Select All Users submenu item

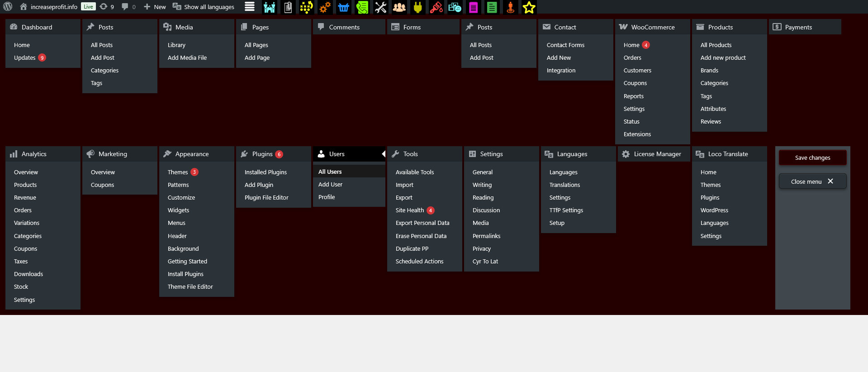tap(330, 172)
